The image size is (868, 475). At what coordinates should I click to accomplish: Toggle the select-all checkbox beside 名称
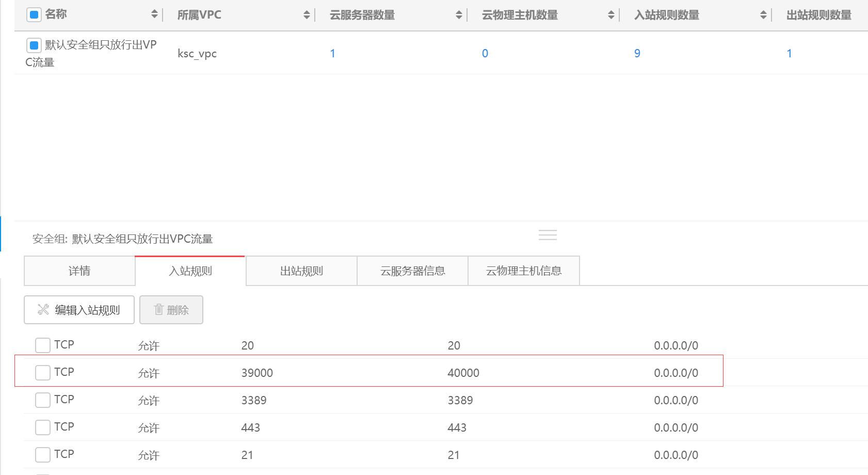click(34, 14)
